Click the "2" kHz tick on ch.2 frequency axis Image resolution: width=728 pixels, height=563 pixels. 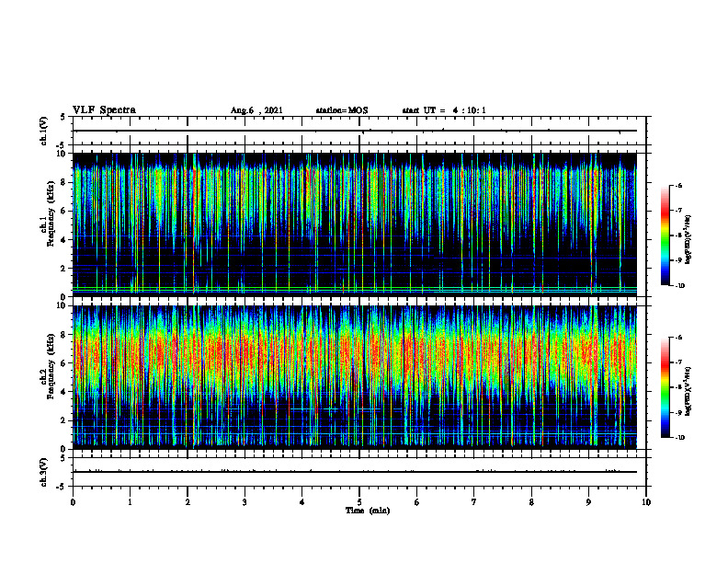click(x=64, y=420)
